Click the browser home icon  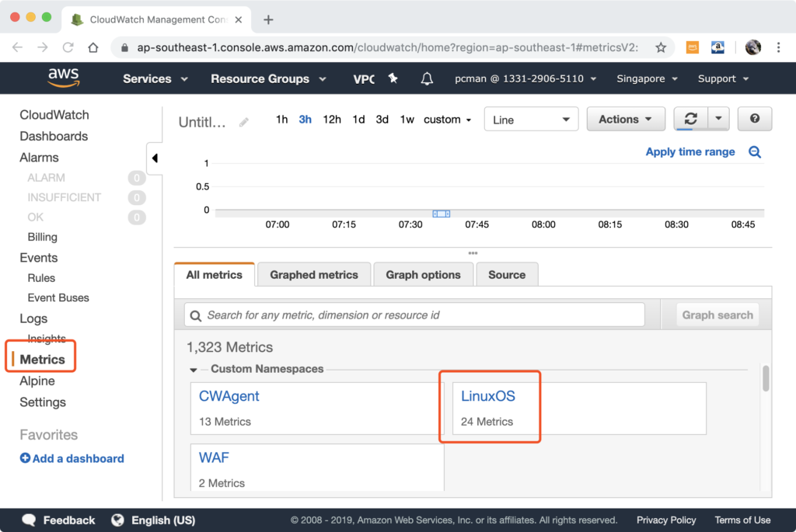click(93, 47)
